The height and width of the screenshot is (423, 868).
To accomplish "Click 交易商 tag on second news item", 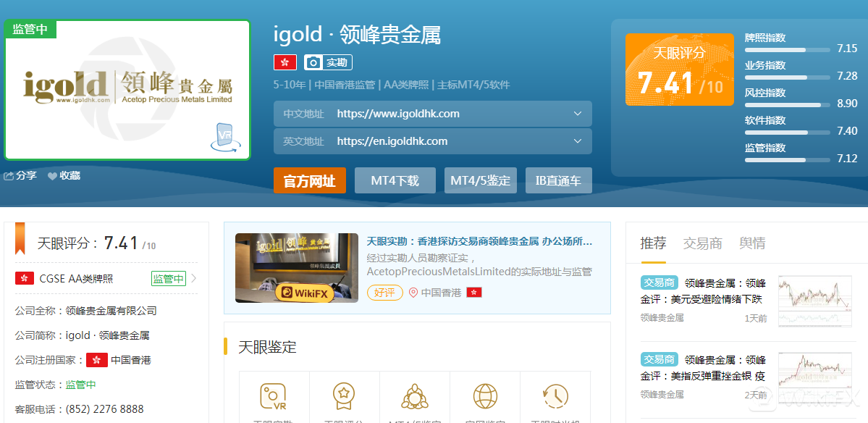I will [660, 359].
